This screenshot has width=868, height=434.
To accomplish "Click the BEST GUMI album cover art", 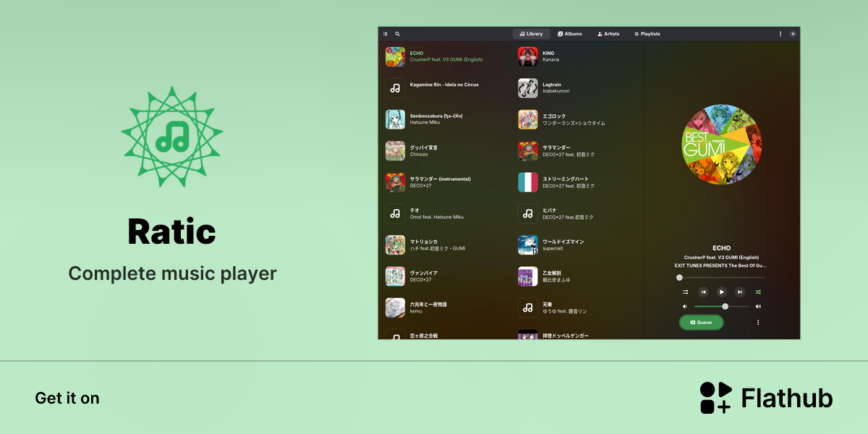I will coord(722,145).
